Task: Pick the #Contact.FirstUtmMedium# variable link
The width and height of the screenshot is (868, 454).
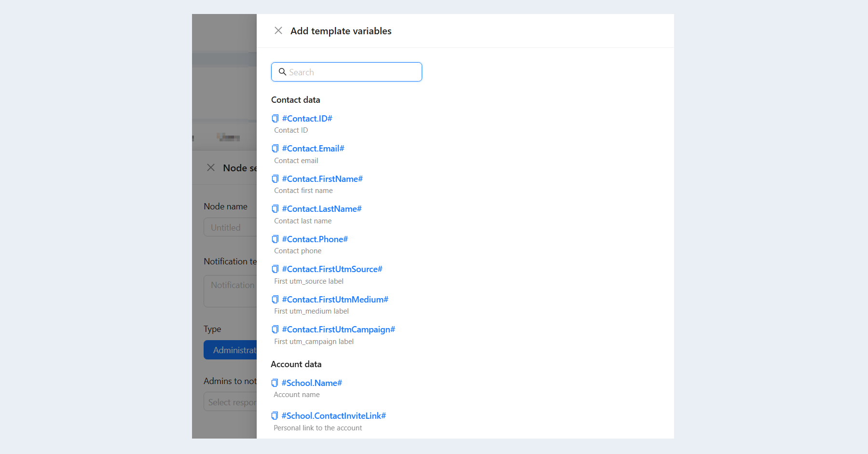Action: 335,300
